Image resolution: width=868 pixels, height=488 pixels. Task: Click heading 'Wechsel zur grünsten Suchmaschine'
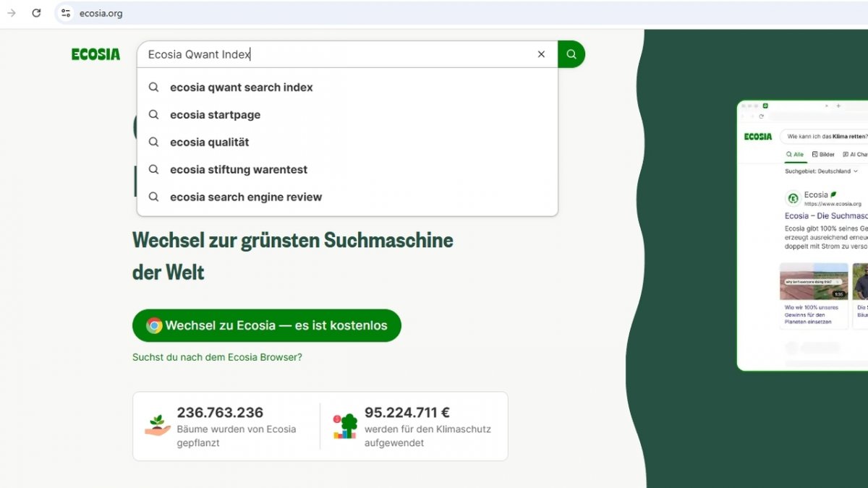point(293,240)
